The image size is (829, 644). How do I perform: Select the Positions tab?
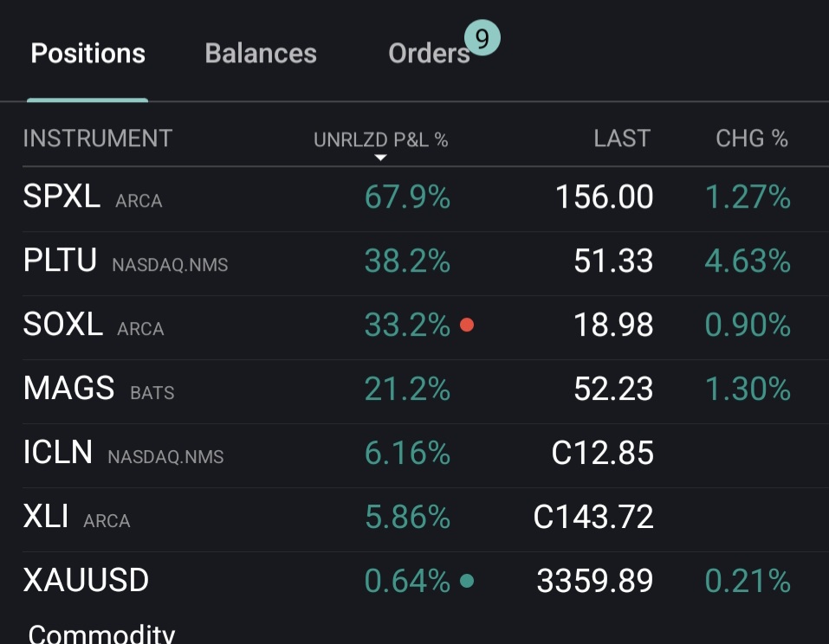(x=87, y=54)
